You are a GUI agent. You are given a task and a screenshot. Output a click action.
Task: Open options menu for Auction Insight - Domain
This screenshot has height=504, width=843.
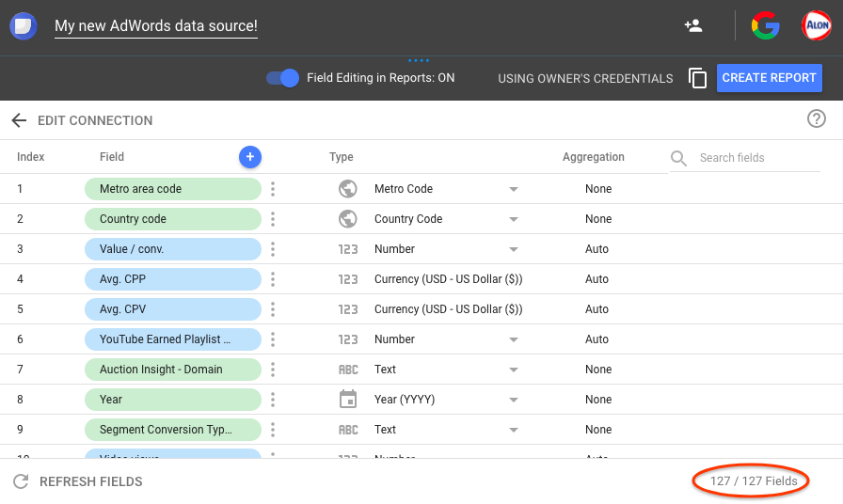[273, 370]
